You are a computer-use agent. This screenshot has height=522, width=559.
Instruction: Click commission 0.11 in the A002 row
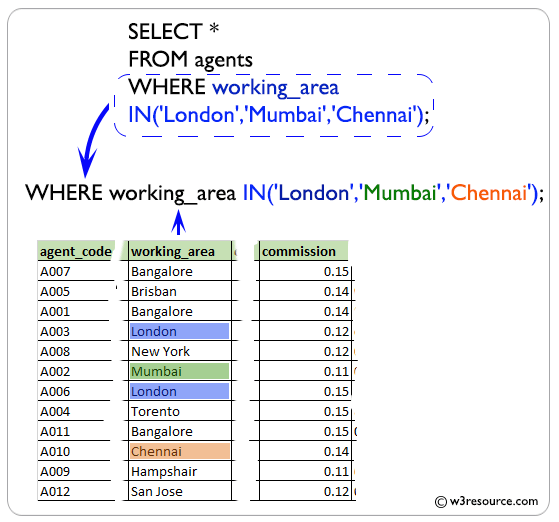coord(305,371)
